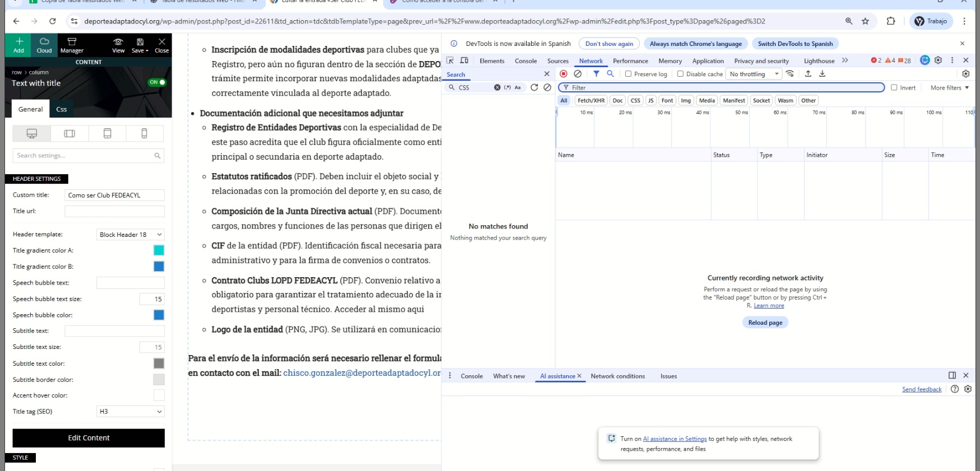
Task: Open network panel settings gear
Action: 966,74
